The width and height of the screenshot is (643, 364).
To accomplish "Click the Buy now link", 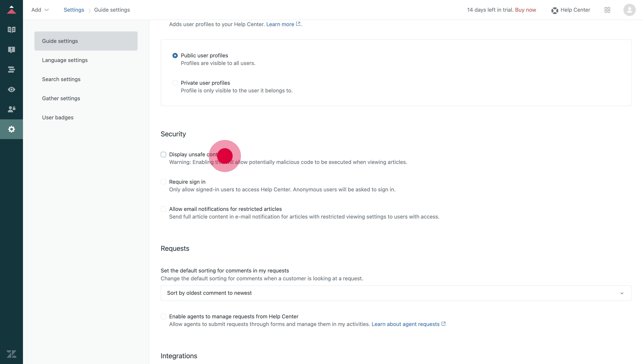I will 525,10.
